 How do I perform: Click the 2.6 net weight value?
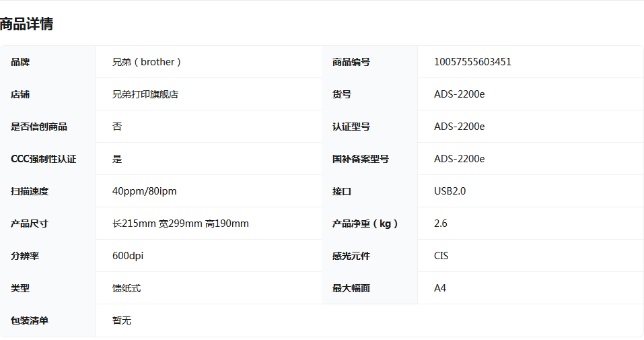pyautogui.click(x=441, y=224)
